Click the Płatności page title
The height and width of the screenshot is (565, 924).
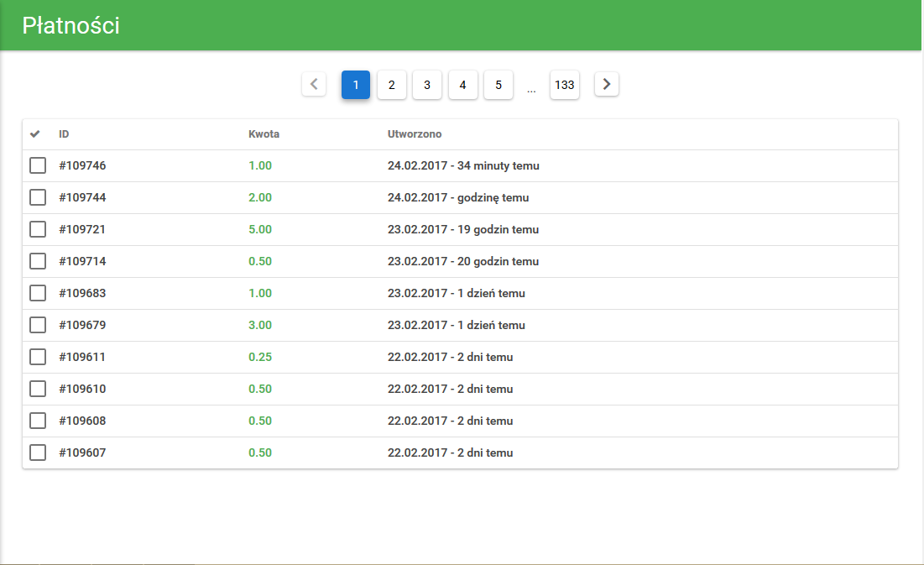pos(70,25)
